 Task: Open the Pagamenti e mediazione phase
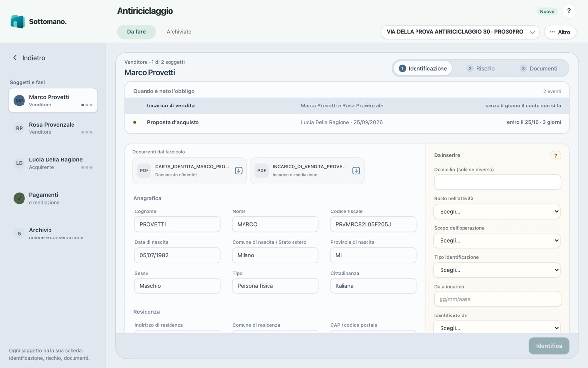tap(53, 198)
